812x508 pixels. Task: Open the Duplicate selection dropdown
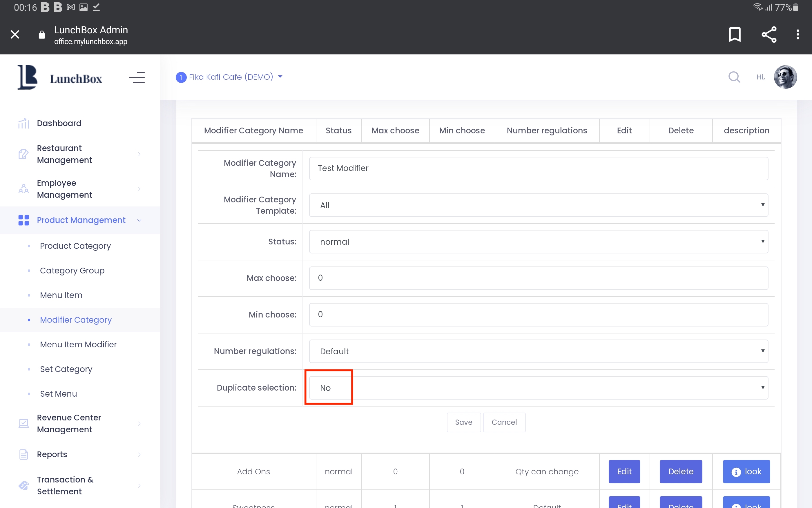tap(538, 388)
